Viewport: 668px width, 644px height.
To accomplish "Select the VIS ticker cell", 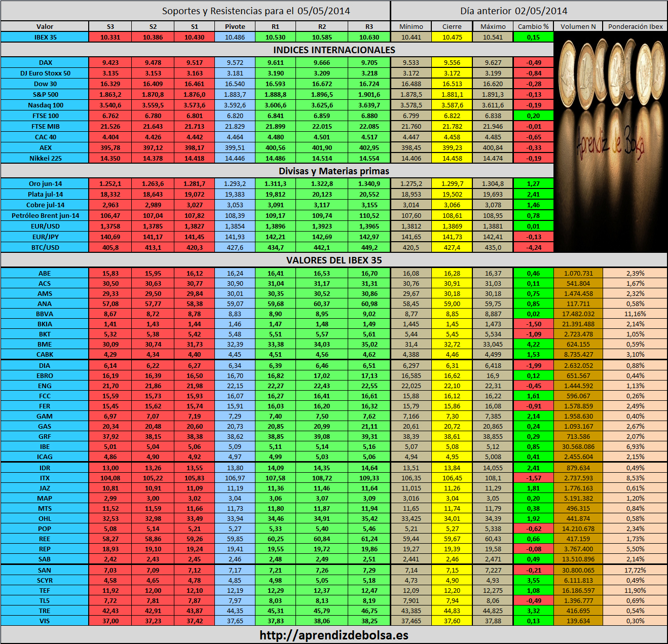I will (x=45, y=621).
